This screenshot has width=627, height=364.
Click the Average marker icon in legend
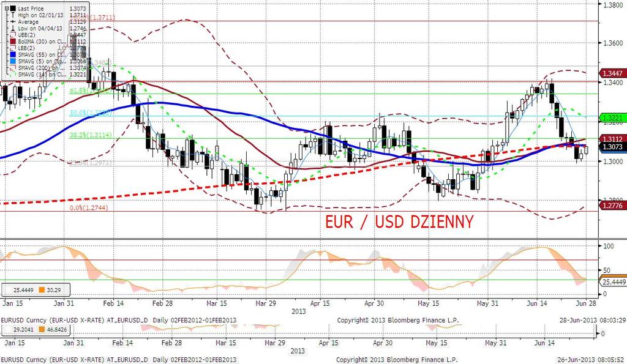pyautogui.click(x=13, y=21)
